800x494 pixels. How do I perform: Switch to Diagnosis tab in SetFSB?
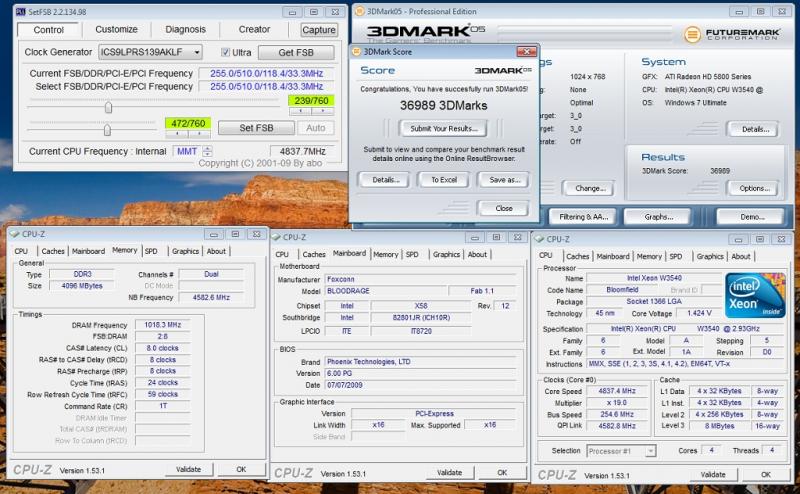[x=185, y=30]
